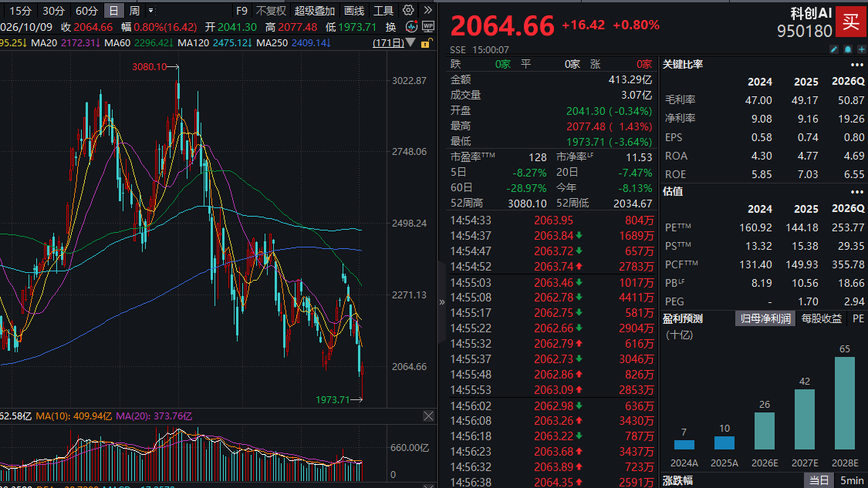
Task: Open the 画线 drawing tools
Action: [354, 11]
